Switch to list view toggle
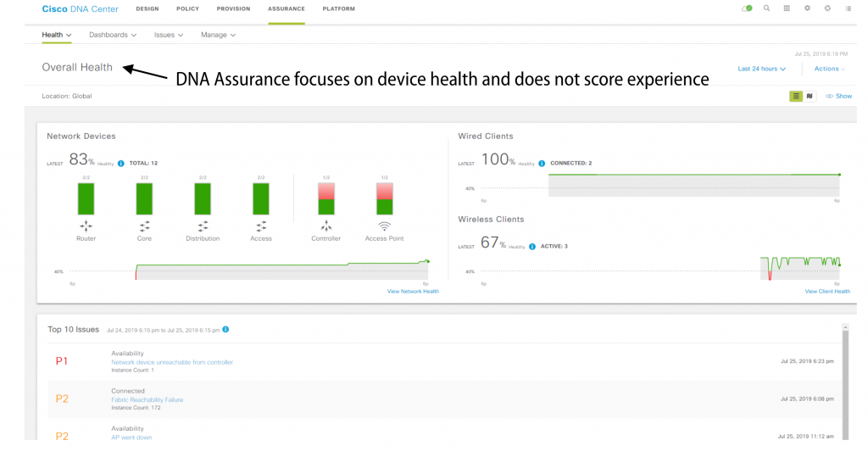Viewport: 868px width, 457px height. pos(795,97)
